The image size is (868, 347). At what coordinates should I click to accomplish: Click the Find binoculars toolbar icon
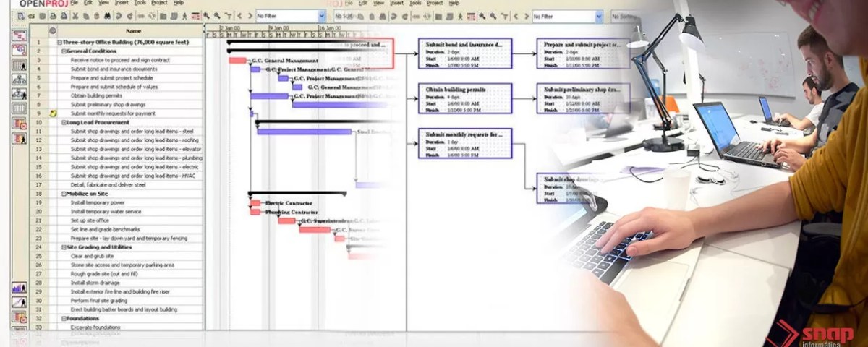tap(107, 16)
